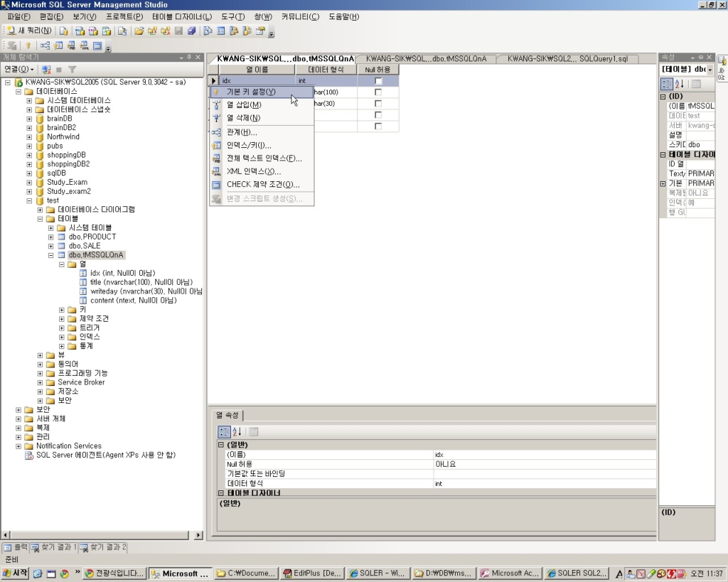
Task: Click the Object Explorer icon in toolbar
Action: tap(234, 31)
